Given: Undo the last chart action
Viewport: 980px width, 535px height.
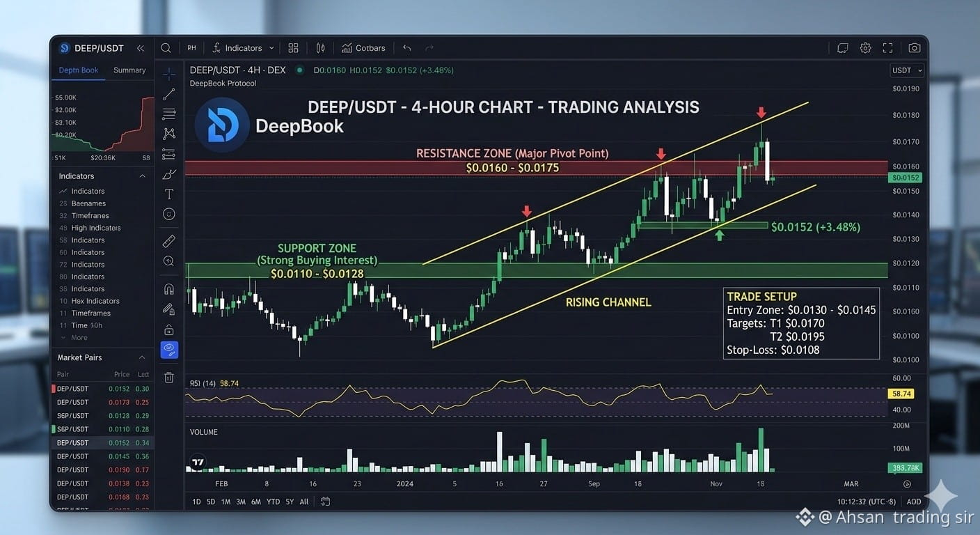Looking at the screenshot, I should coord(407,48).
